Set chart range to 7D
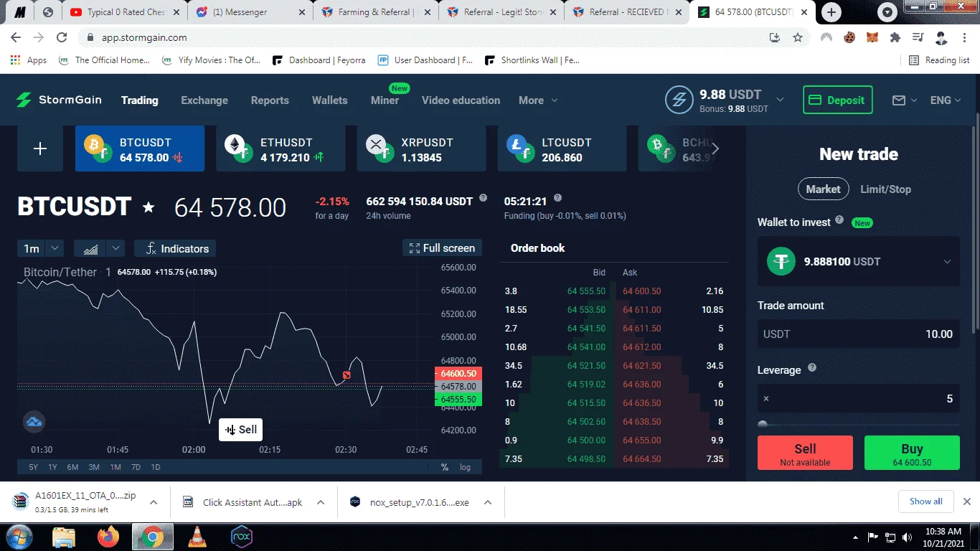 point(136,467)
